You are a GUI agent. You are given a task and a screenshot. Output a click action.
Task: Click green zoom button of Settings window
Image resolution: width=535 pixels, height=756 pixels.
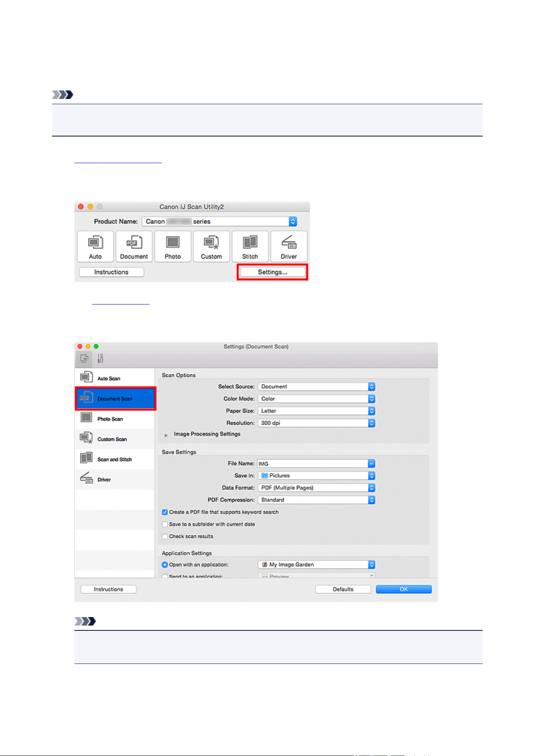[x=96, y=346]
